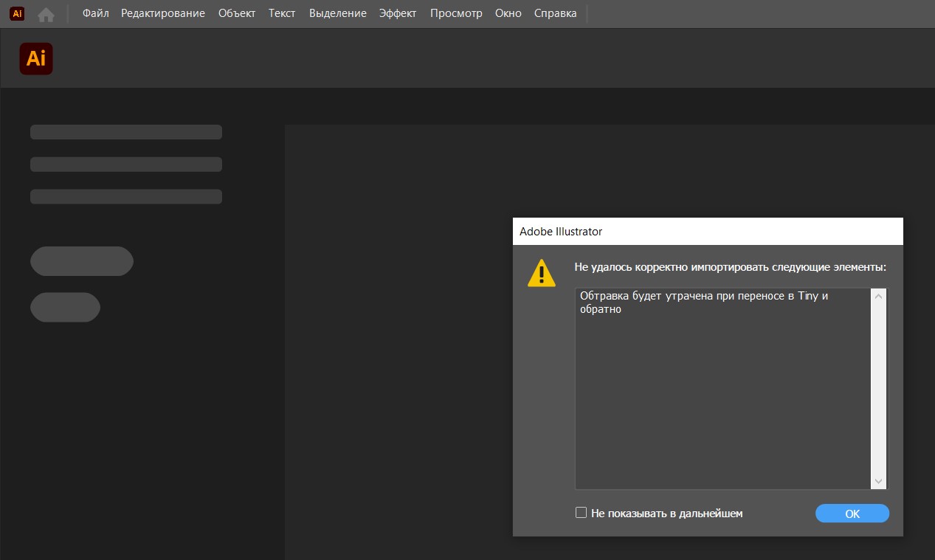
Task: Open the Справка menu
Action: coord(556,13)
